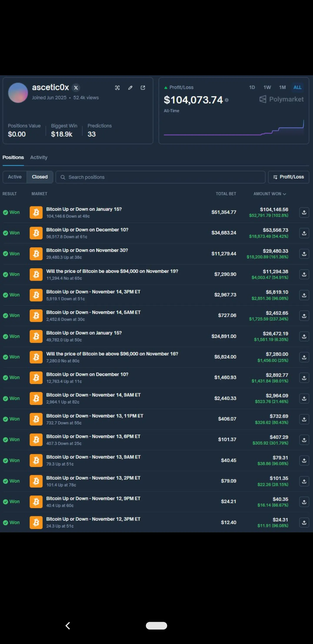Click the scan/QR icon in profile card
The height and width of the screenshot is (644, 313).
pos(117,88)
